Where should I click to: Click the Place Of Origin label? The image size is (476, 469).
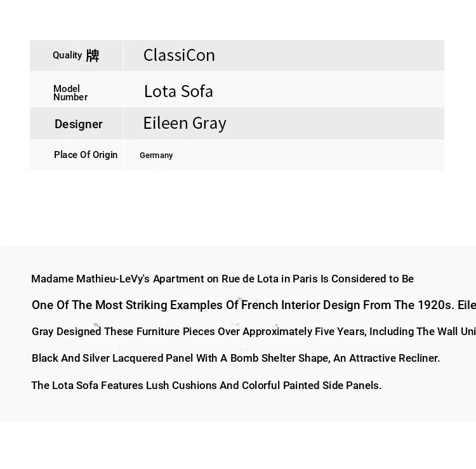coord(86,155)
